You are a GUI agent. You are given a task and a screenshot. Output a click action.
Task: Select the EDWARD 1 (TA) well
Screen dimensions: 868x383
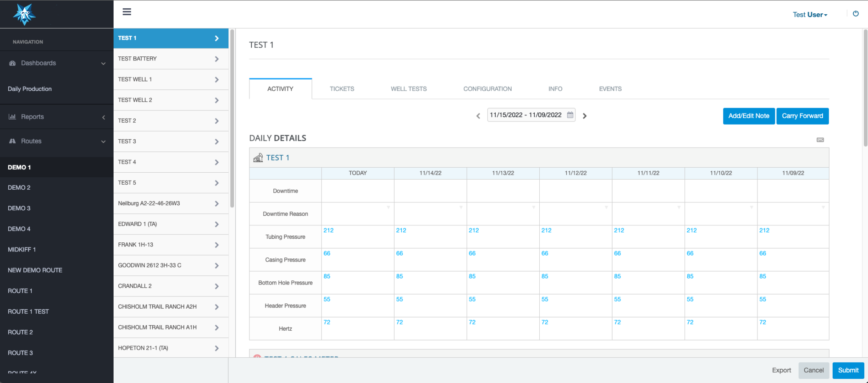coord(171,224)
